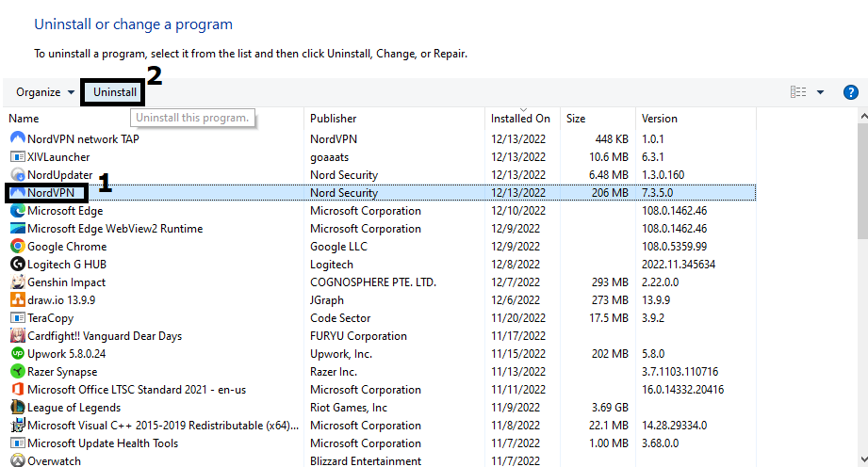Viewport: 868px width, 467px height.
Task: Click the NordVPN program icon
Action: coord(18,193)
